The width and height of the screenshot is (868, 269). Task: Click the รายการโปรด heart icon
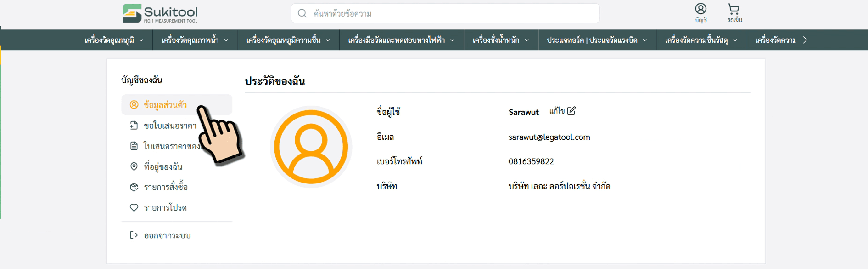tap(134, 208)
